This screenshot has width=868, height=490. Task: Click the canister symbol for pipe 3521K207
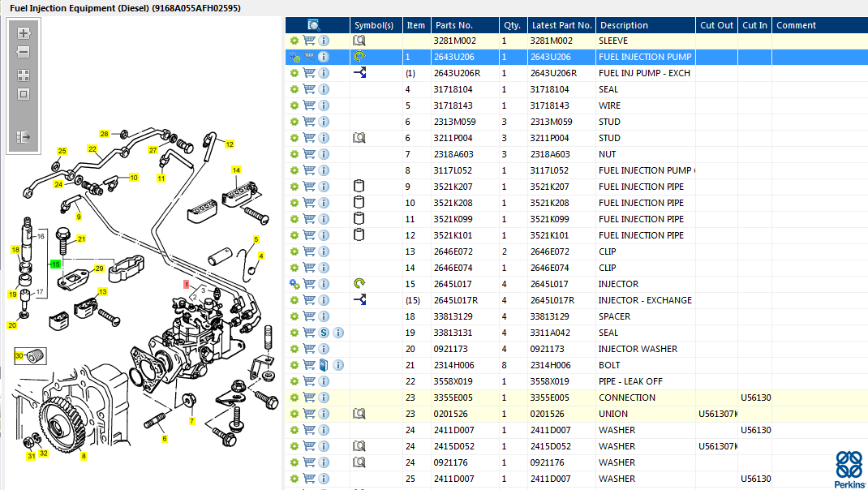coord(359,187)
